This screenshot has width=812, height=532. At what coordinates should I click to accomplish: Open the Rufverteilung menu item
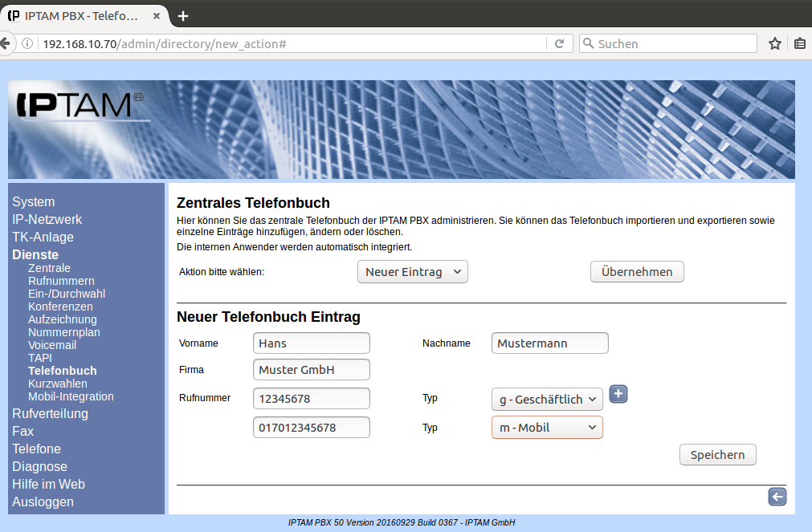(50, 414)
